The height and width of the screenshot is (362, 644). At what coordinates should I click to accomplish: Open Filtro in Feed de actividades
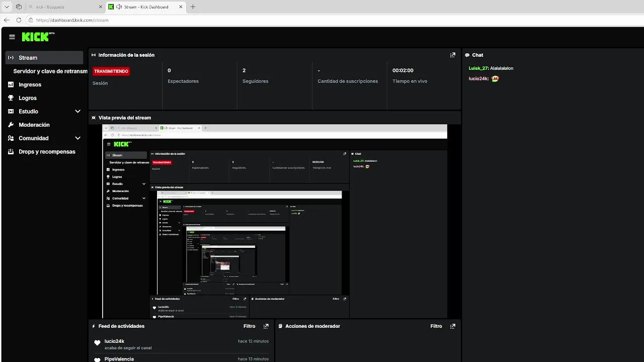(250, 326)
